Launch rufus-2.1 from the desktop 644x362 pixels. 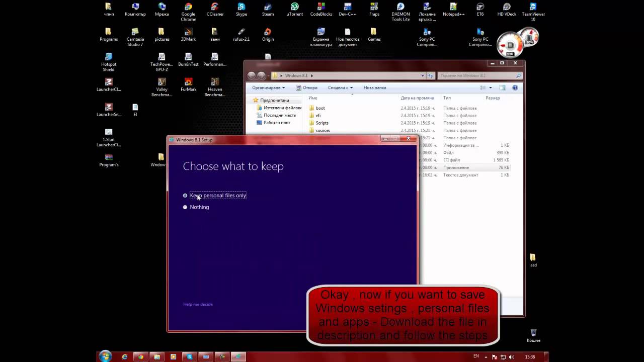click(242, 35)
